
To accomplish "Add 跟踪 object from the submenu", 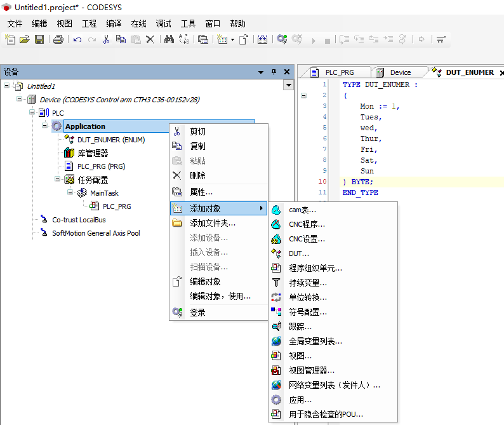I will [x=333, y=327].
